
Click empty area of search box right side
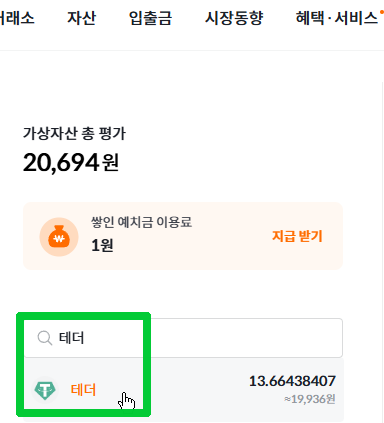(x=247, y=338)
